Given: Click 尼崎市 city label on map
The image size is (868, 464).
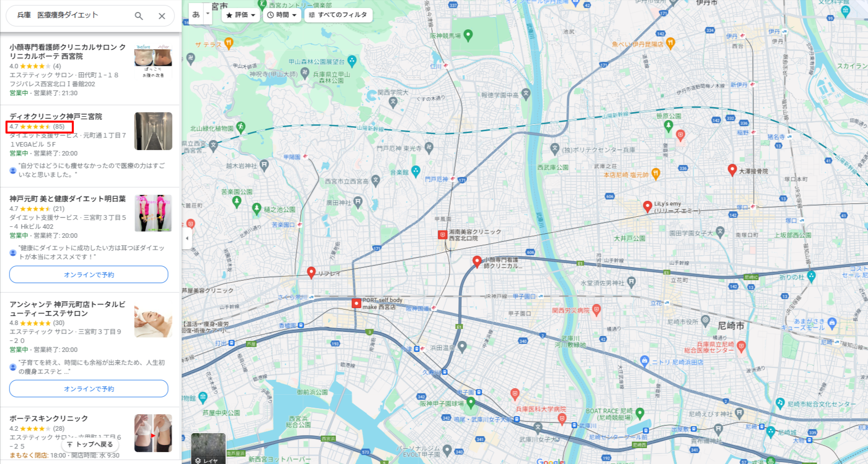Looking at the screenshot, I should 731,325.
